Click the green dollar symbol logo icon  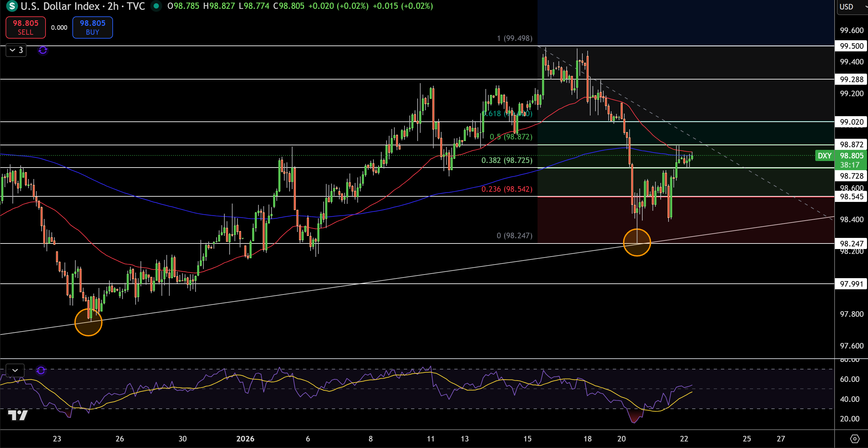point(12,6)
